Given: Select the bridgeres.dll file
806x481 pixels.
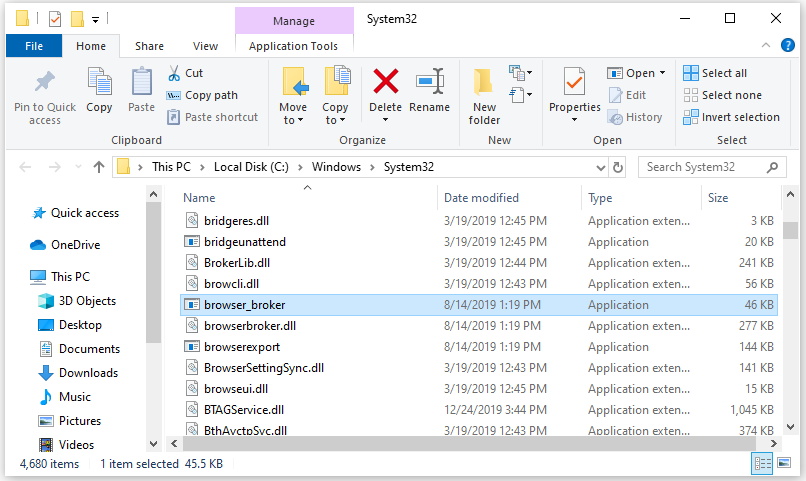Looking at the screenshot, I should pyautogui.click(x=478, y=221).
